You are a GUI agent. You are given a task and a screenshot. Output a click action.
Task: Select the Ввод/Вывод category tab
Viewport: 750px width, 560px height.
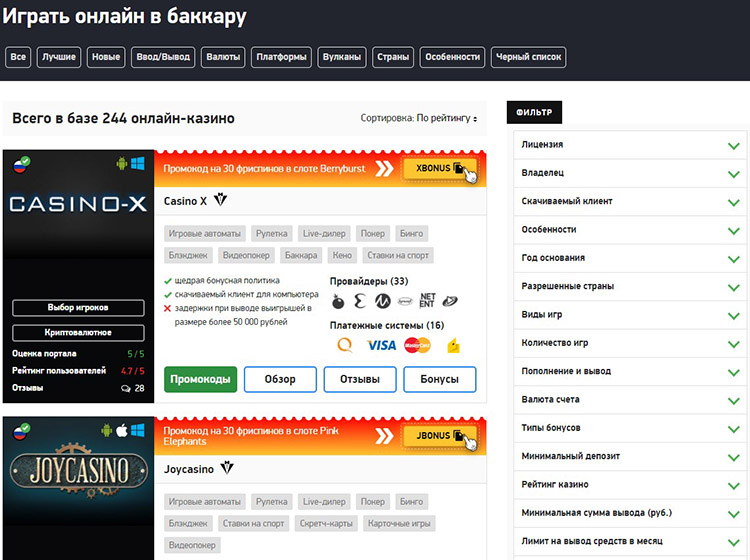point(163,57)
